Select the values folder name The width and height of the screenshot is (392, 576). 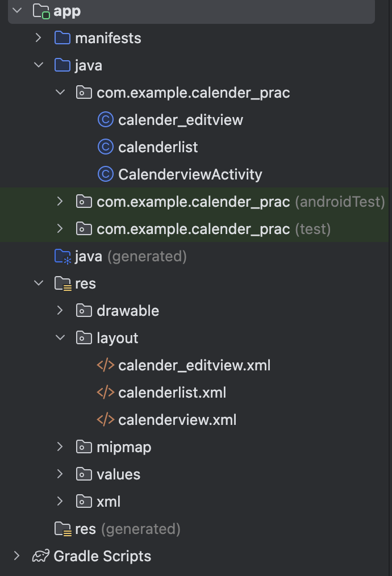tap(118, 474)
